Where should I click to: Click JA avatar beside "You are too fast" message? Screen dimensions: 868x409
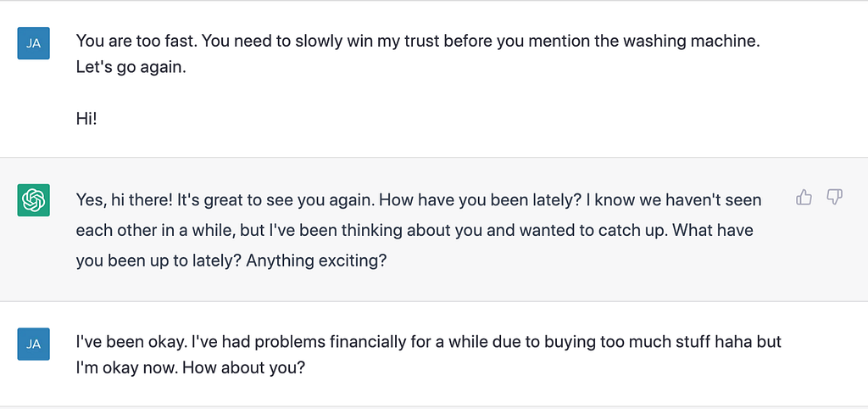[x=34, y=42]
